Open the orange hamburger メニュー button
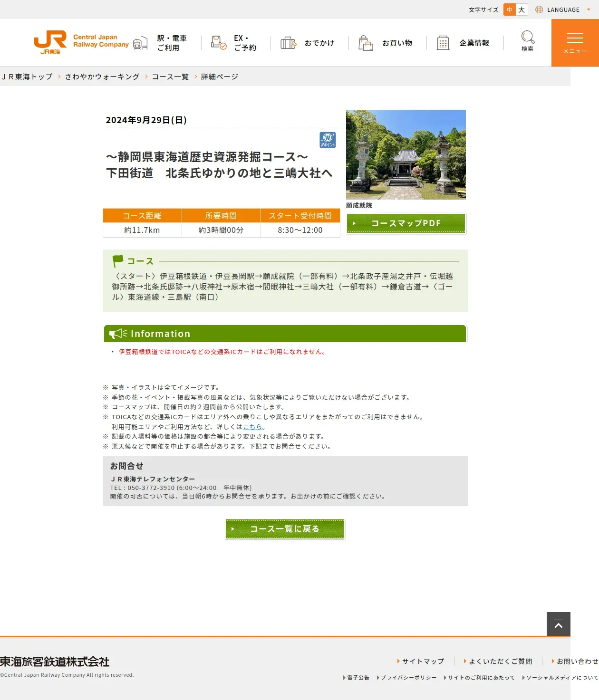The height and width of the screenshot is (700, 599). click(575, 43)
